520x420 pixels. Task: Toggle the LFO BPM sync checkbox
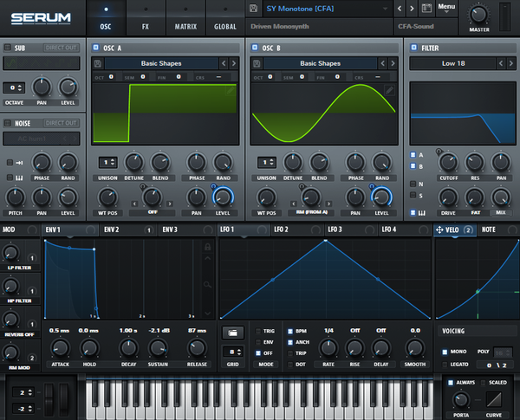290,331
